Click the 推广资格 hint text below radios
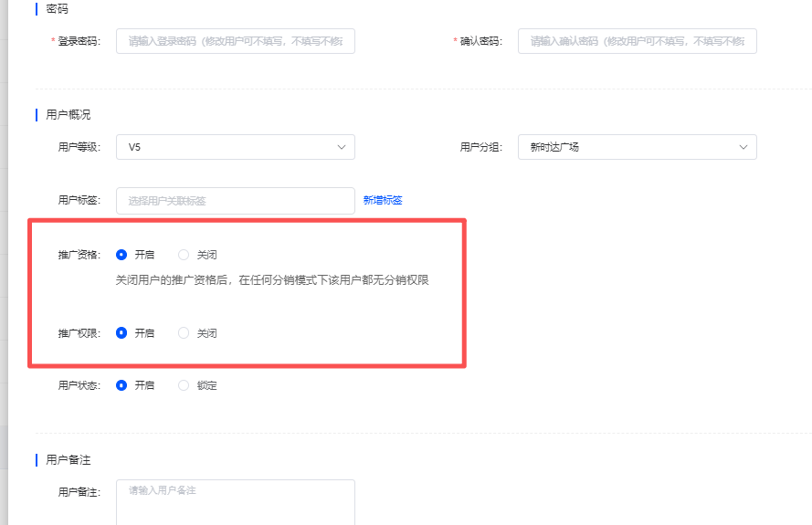 [272, 280]
